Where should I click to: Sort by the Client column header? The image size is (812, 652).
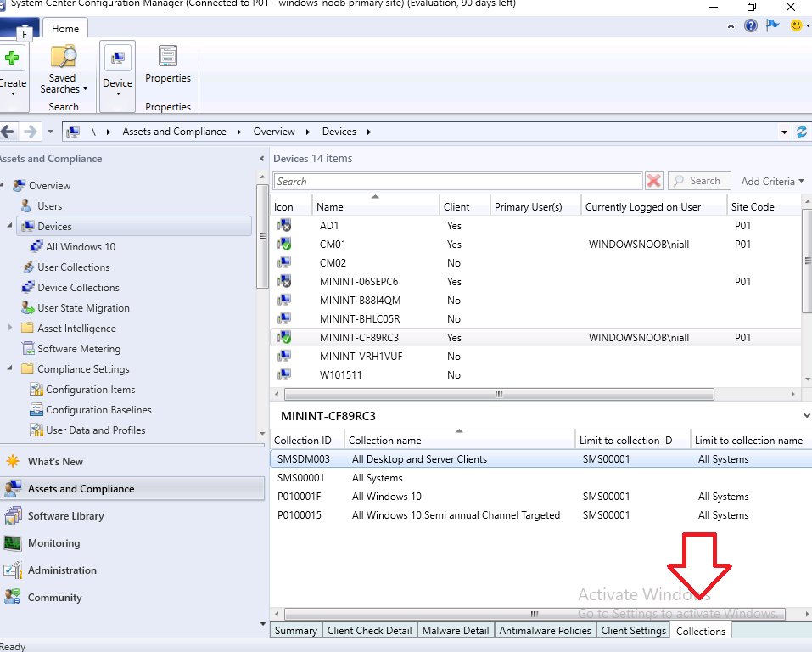(x=464, y=206)
